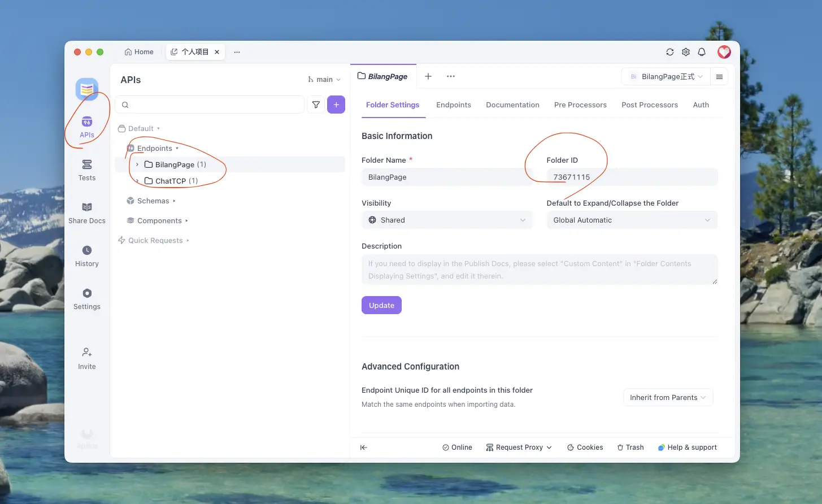Open the Global Automatic dropdown
The image size is (822, 504).
[x=632, y=220]
